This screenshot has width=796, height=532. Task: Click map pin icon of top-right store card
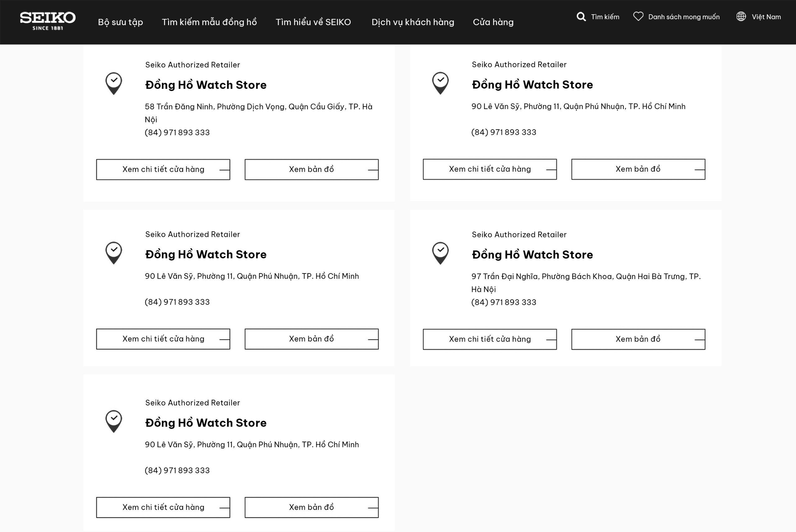[x=440, y=83]
